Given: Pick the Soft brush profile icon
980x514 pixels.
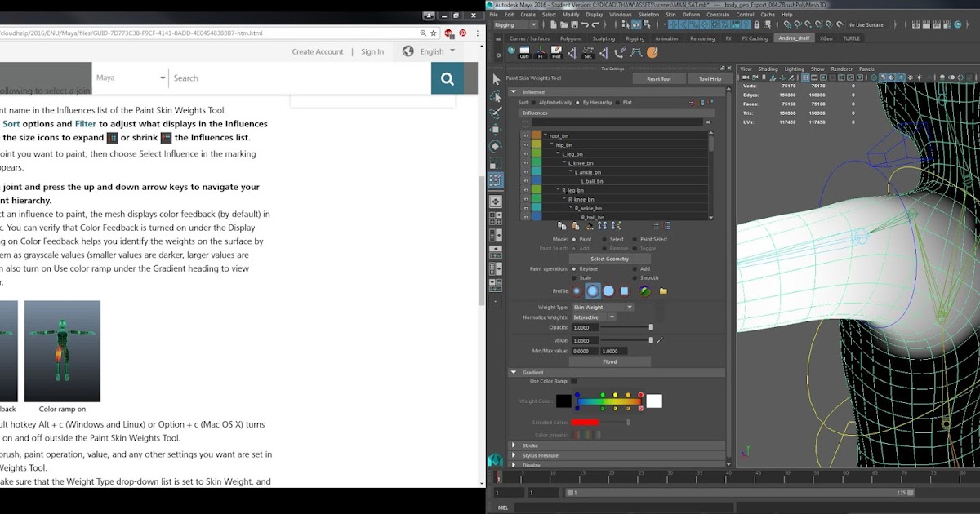Looking at the screenshot, I should [593, 290].
